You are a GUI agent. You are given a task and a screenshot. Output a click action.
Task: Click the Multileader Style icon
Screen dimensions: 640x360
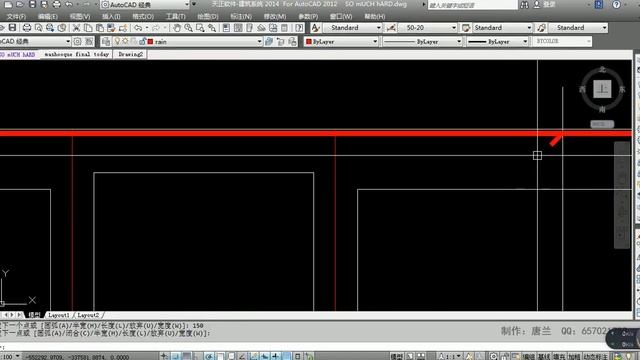(x=541, y=28)
